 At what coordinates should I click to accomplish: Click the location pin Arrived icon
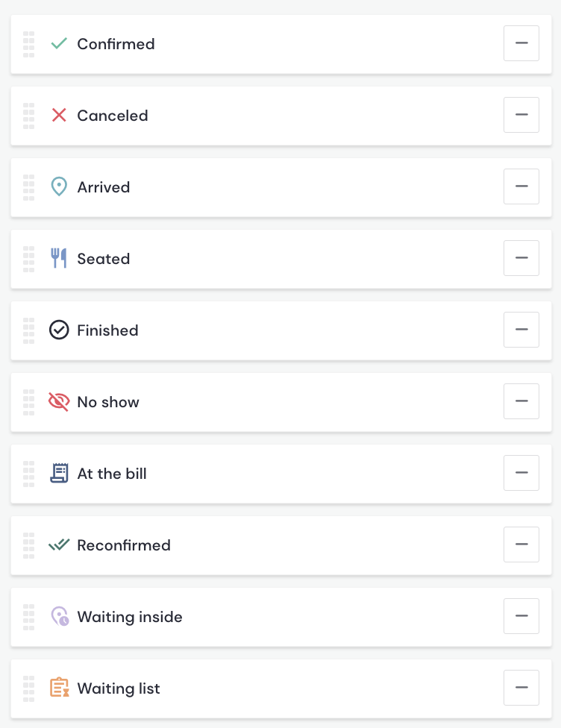59,187
